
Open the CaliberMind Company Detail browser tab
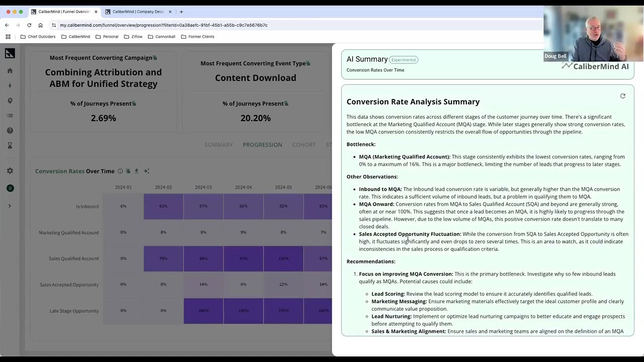[138, 11]
